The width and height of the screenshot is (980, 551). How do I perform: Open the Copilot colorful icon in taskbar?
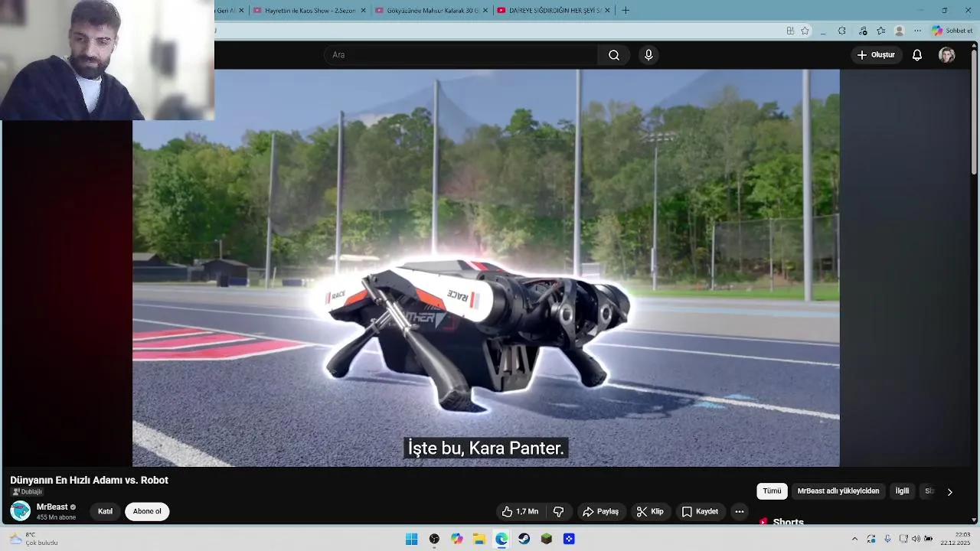coord(456,539)
